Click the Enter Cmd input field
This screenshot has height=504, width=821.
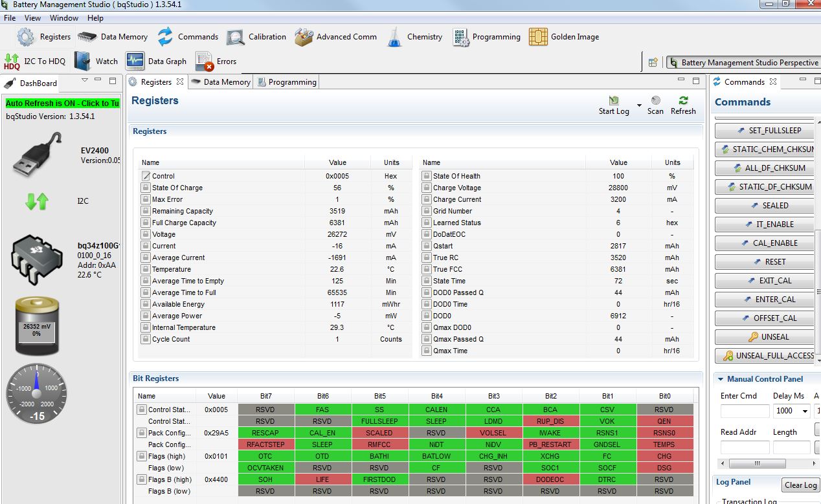[x=745, y=411]
